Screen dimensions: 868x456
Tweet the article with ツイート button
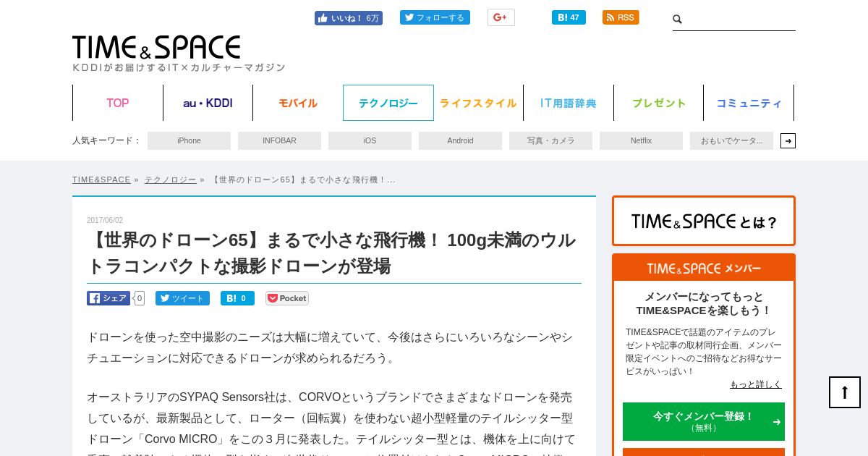coord(182,298)
